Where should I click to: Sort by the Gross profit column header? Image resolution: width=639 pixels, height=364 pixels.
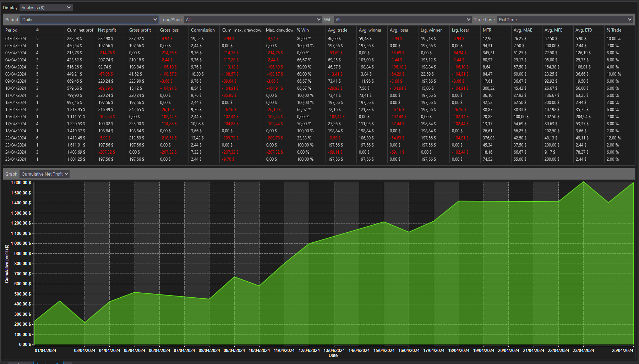click(142, 30)
